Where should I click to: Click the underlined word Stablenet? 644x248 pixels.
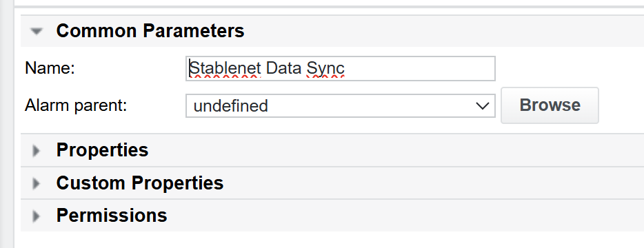coord(225,68)
